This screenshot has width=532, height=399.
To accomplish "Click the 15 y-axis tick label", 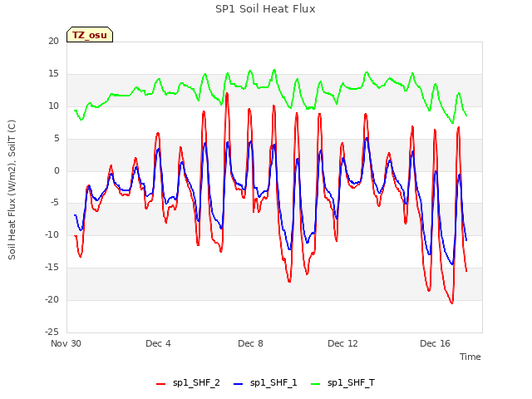I will (53, 74).
